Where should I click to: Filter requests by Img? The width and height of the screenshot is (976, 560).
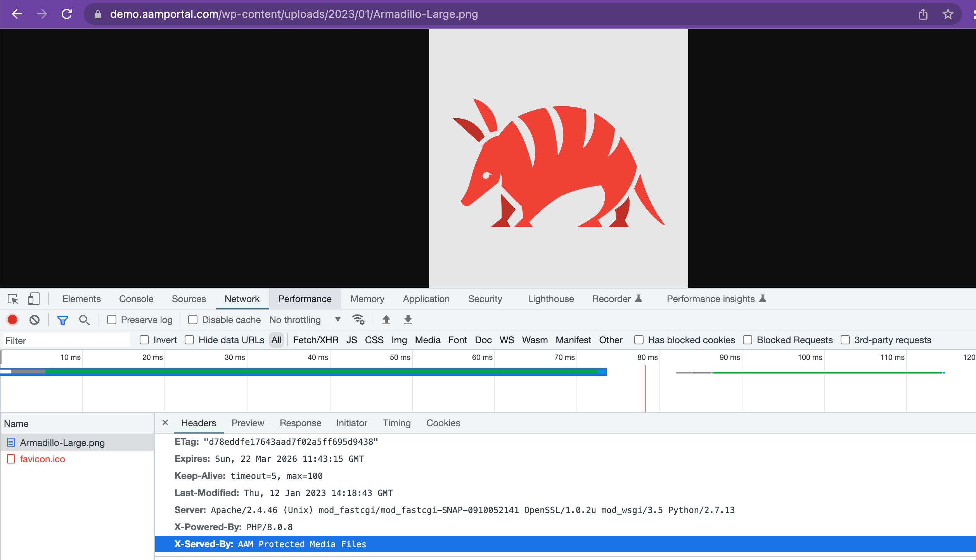click(x=399, y=340)
